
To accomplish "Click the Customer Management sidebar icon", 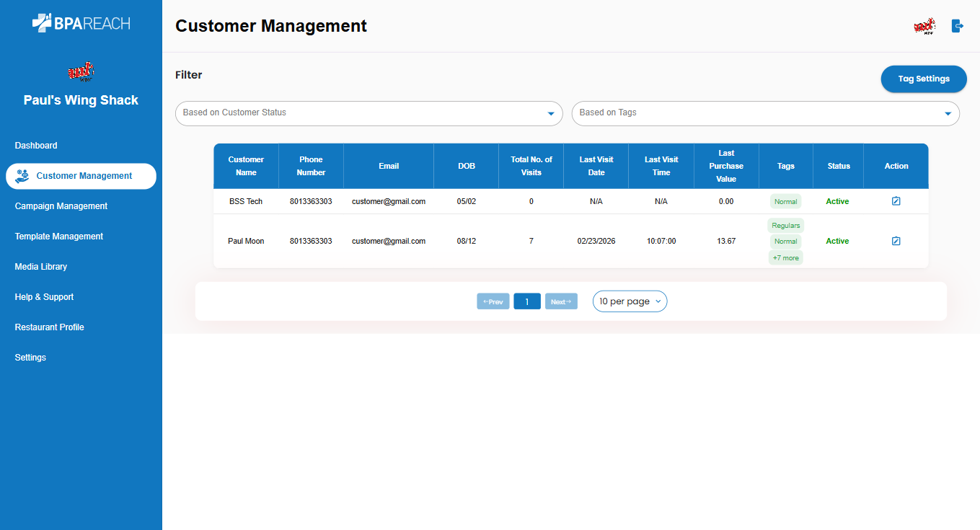I will 22,176.
